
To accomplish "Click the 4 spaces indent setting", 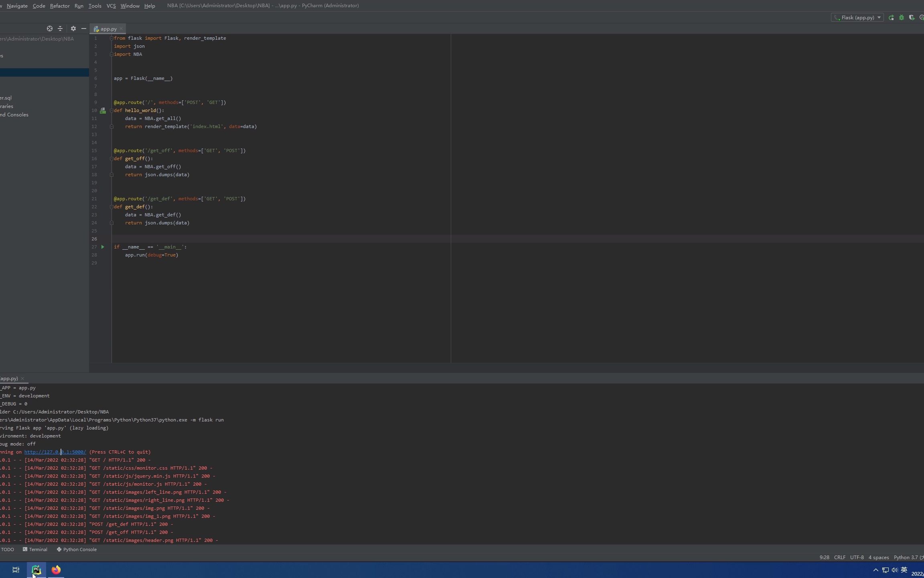I will pyautogui.click(x=878, y=558).
